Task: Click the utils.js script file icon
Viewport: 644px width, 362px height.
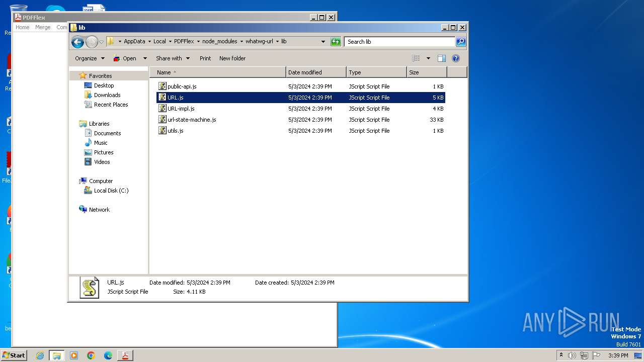Action: coord(163,131)
